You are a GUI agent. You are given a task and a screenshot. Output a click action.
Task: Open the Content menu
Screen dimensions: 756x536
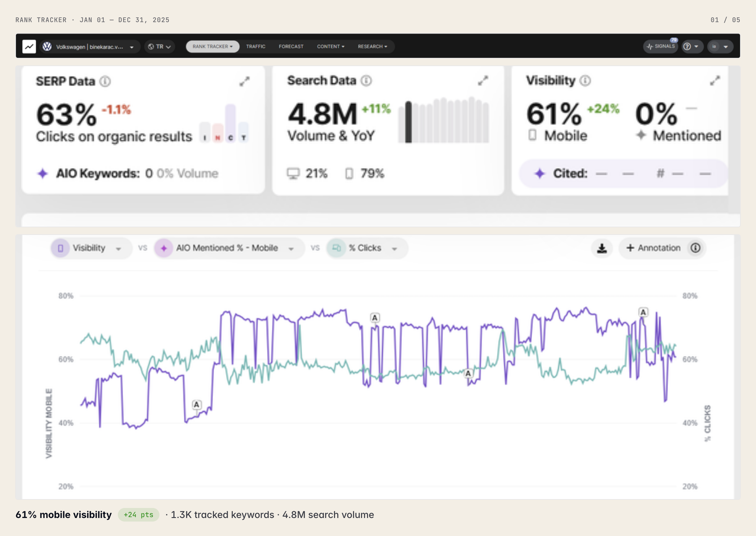[x=330, y=47]
